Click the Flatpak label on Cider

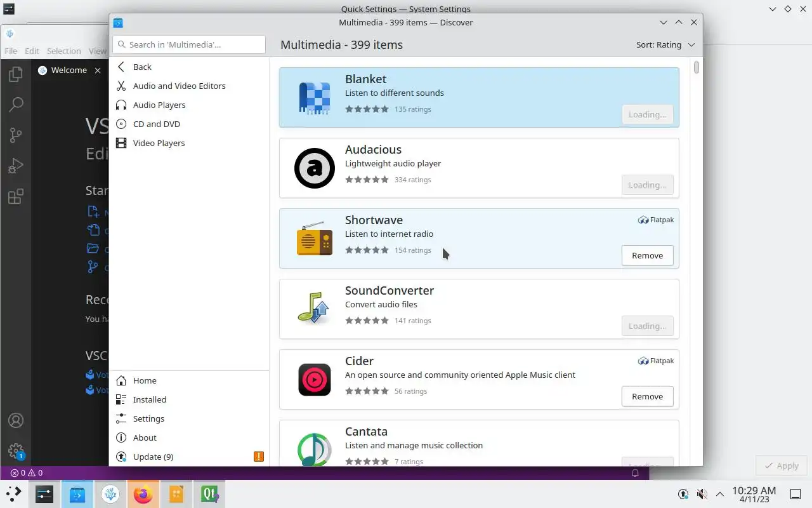(x=656, y=361)
